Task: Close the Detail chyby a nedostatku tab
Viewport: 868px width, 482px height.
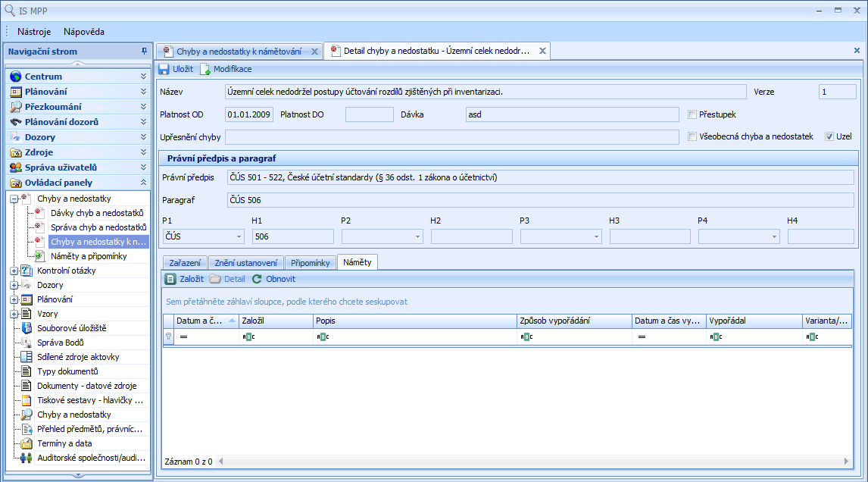Action: (x=542, y=51)
